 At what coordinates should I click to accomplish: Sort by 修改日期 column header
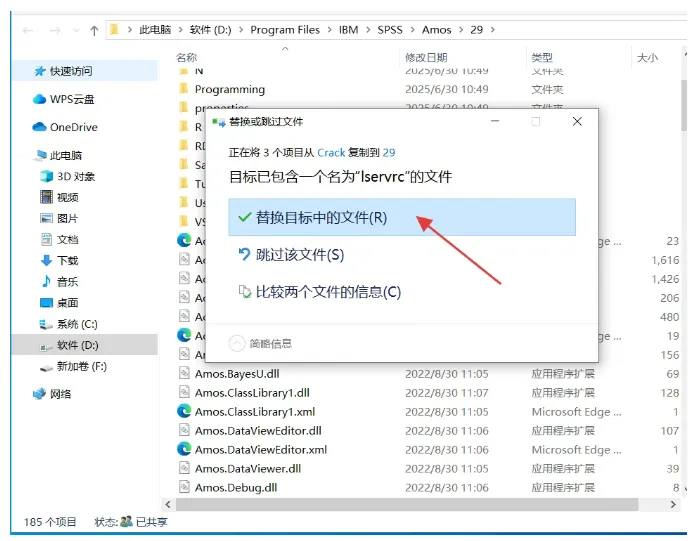coord(426,57)
